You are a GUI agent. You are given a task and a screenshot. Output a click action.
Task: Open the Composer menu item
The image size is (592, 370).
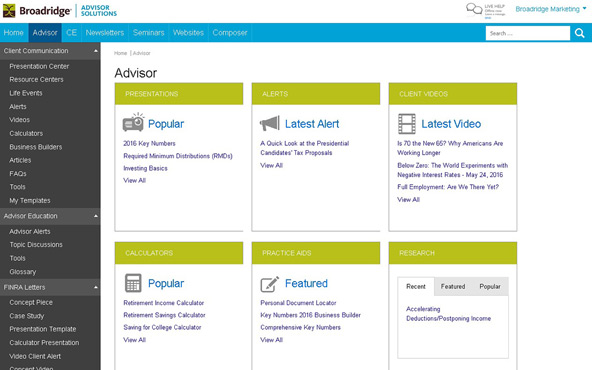(x=230, y=32)
